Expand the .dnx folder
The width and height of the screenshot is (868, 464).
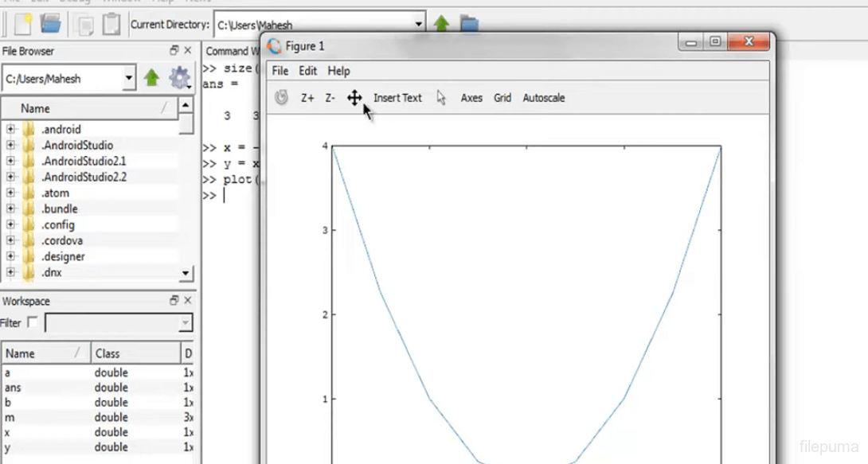[x=10, y=272]
